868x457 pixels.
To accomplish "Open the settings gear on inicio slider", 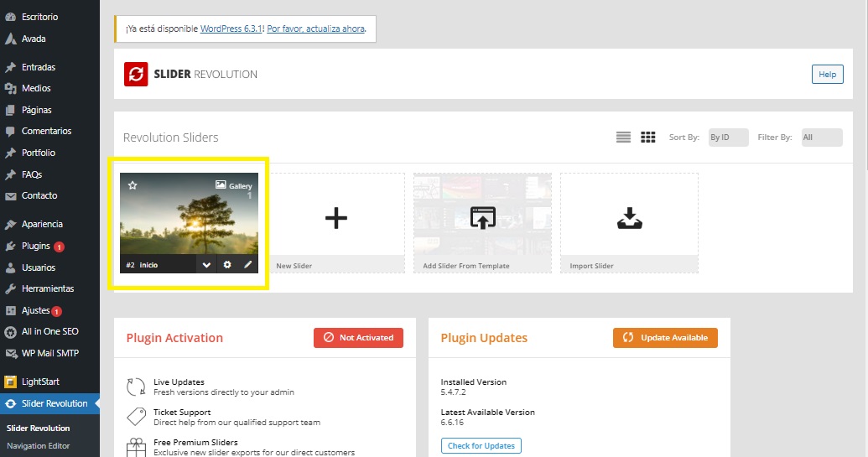I will click(227, 265).
